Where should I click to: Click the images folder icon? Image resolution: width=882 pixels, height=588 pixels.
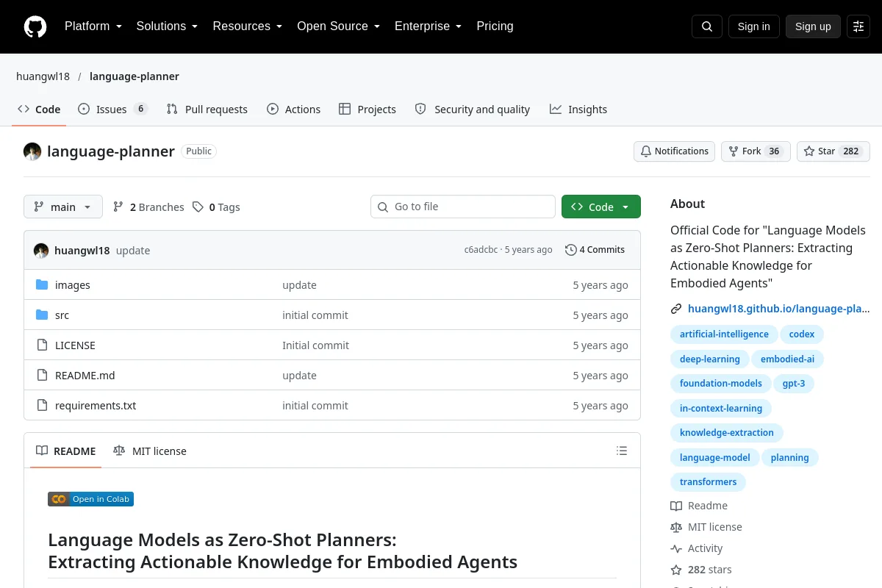[42, 285]
